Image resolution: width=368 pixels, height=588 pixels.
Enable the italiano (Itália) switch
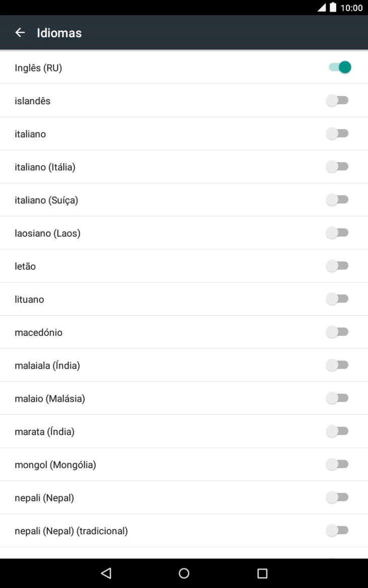pos(337,167)
